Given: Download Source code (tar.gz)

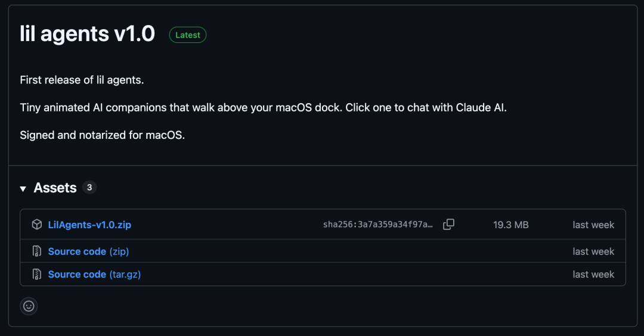Looking at the screenshot, I should click(94, 274).
